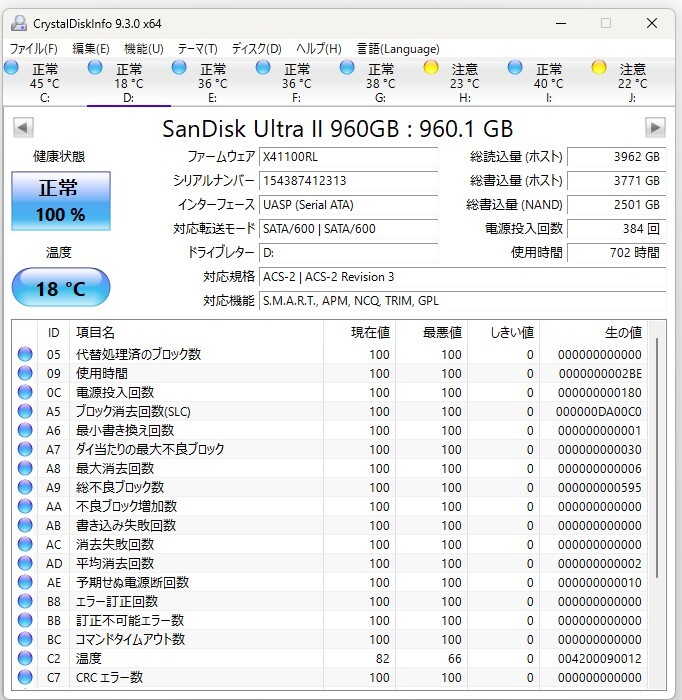Select raw value 004200090012 in temperature row
The height and width of the screenshot is (700, 682).
[x=599, y=658]
